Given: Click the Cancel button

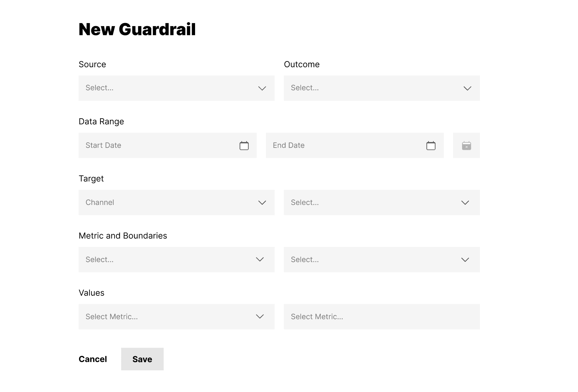Looking at the screenshot, I should click(x=93, y=359).
